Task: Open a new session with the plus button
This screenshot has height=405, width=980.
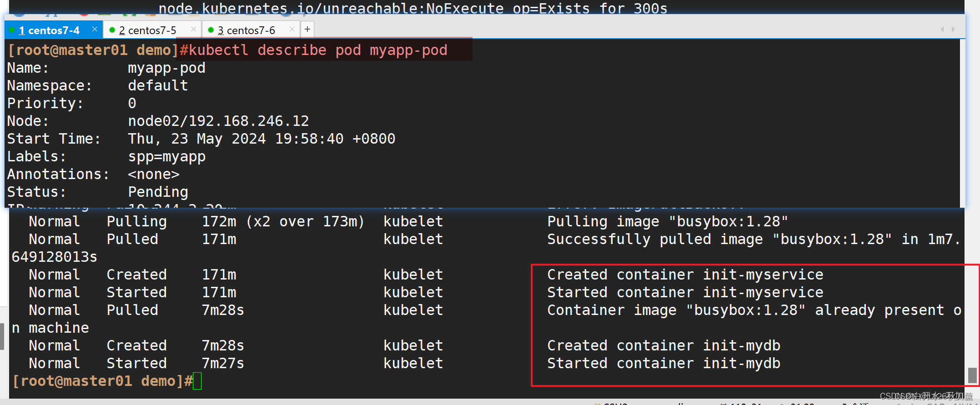Action: 307,30
